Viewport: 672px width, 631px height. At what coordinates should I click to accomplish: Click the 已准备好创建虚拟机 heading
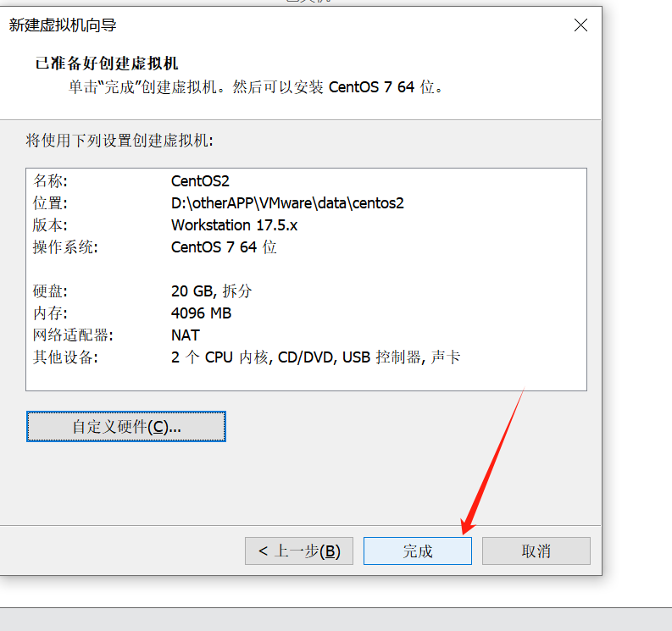point(107,64)
